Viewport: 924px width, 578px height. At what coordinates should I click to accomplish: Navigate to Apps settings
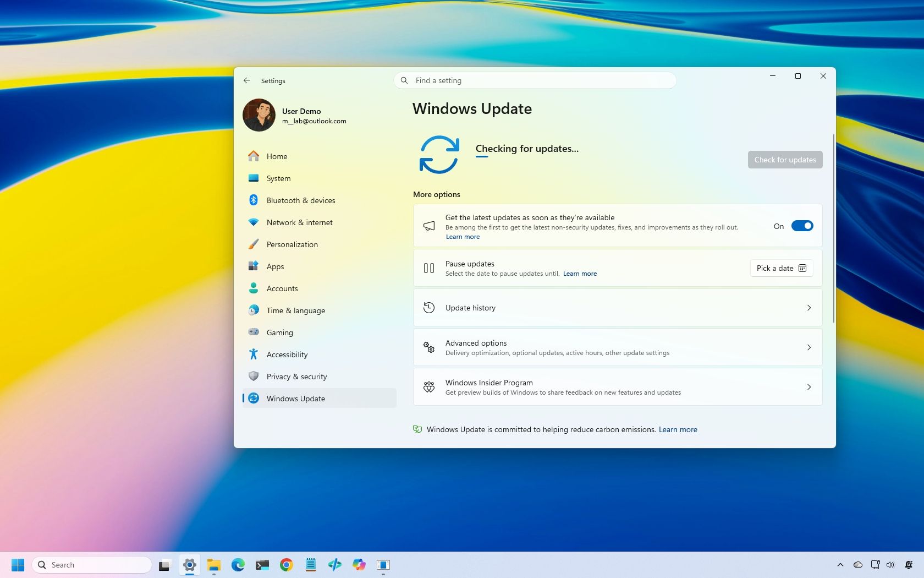pos(319,266)
